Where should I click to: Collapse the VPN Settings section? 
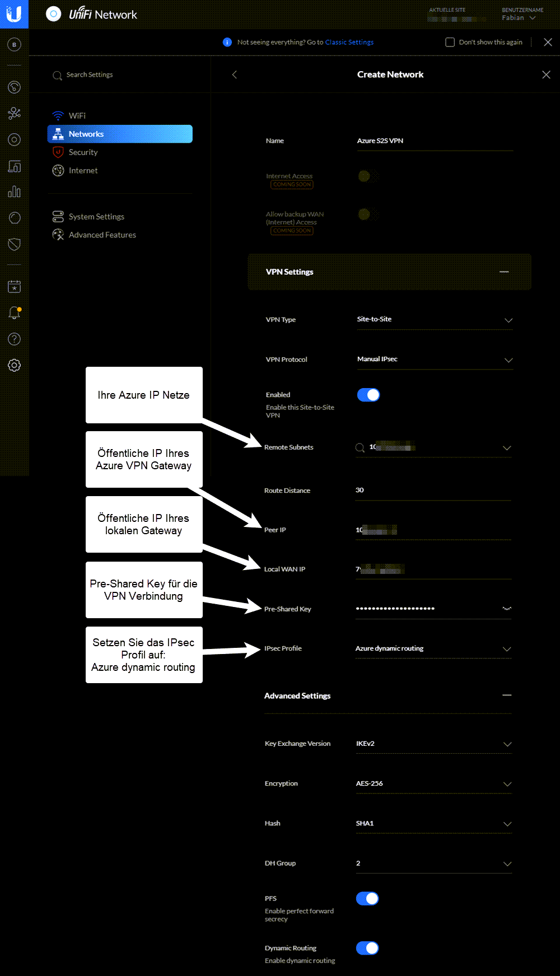coord(505,272)
